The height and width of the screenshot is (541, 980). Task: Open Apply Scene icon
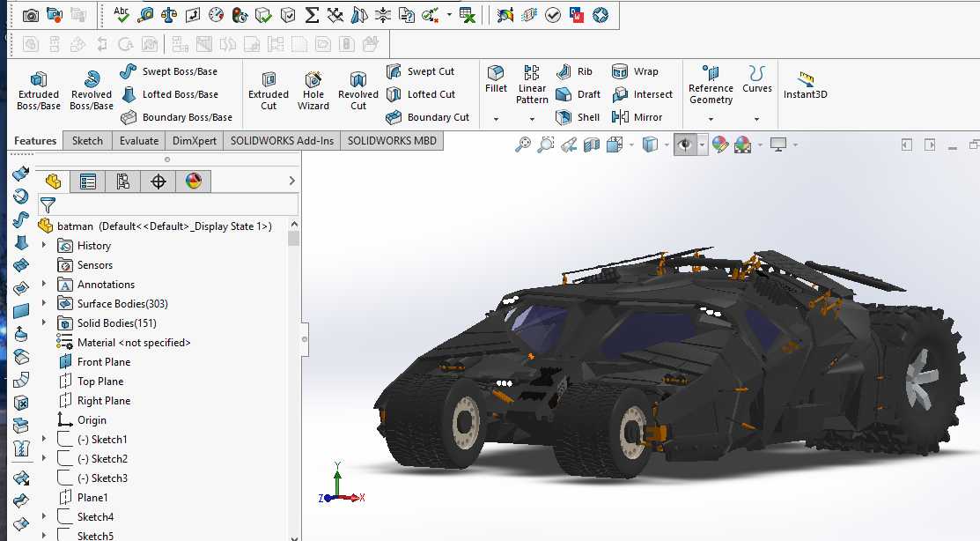click(742, 145)
